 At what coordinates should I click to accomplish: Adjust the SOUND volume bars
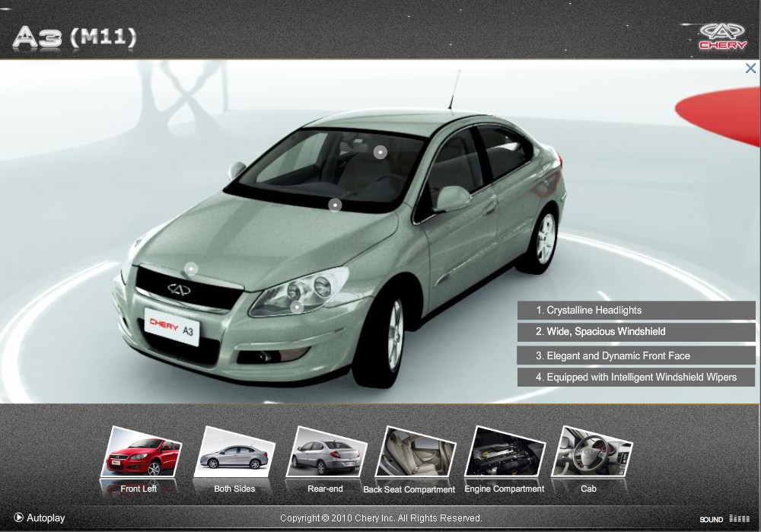[x=740, y=519]
